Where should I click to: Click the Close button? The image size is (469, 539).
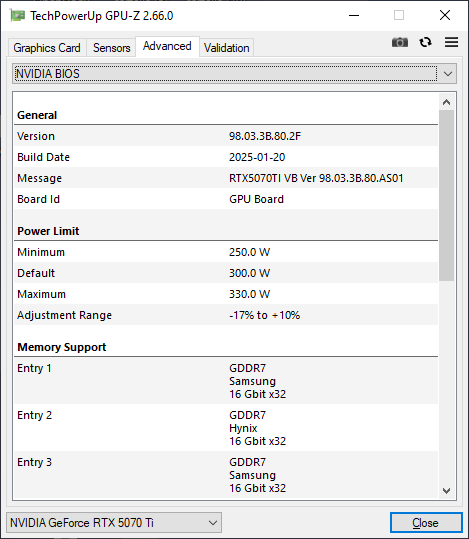pyautogui.click(x=426, y=523)
